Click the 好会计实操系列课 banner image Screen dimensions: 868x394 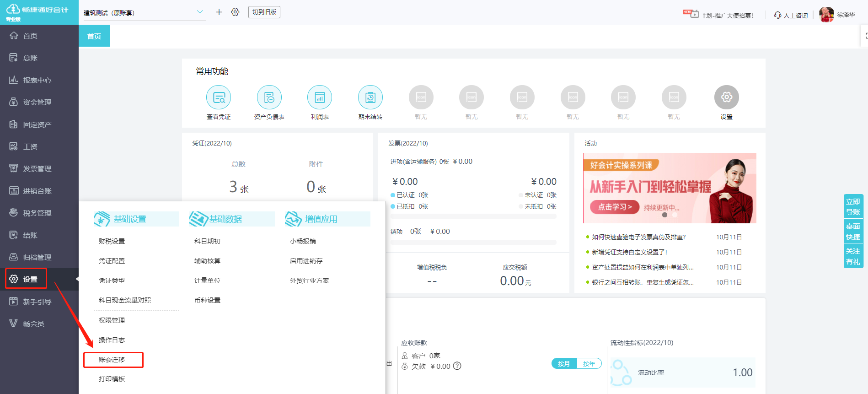click(669, 188)
